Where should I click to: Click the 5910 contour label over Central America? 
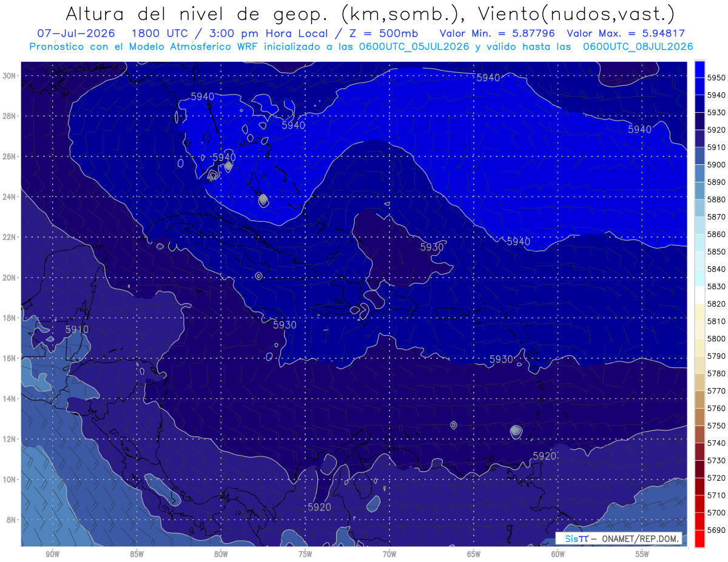tap(77, 330)
